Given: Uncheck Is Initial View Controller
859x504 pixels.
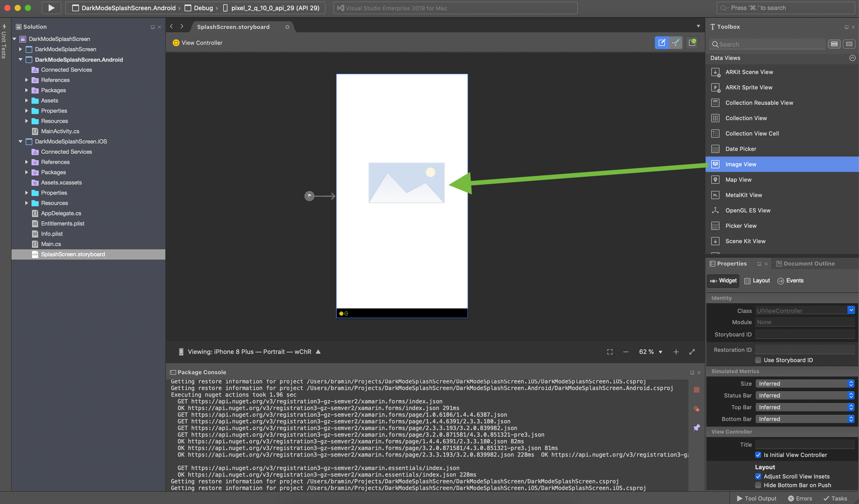Looking at the screenshot, I should pyautogui.click(x=758, y=455).
